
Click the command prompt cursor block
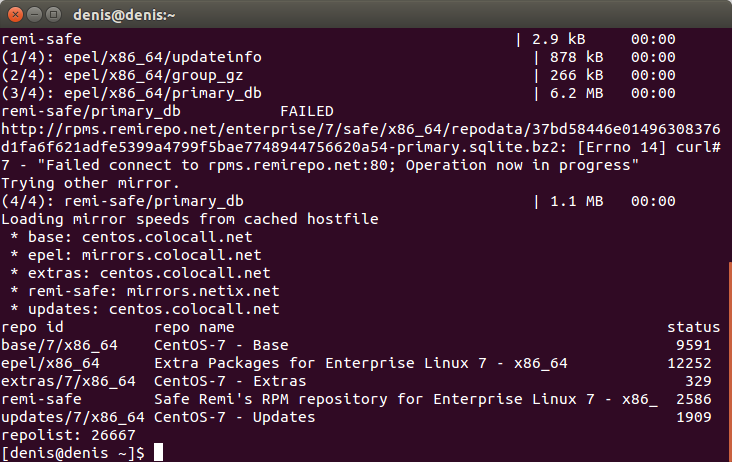[159, 453]
